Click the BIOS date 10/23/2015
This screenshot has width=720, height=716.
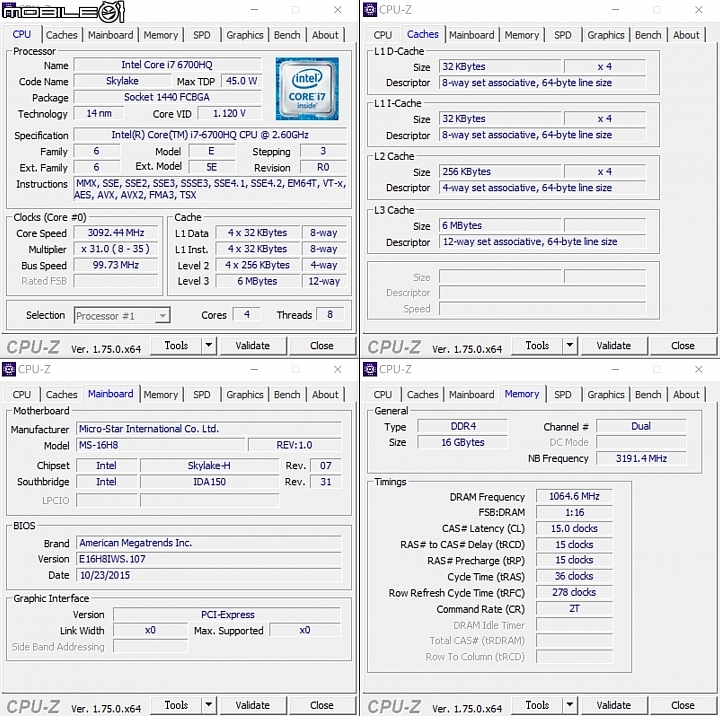coord(209,575)
